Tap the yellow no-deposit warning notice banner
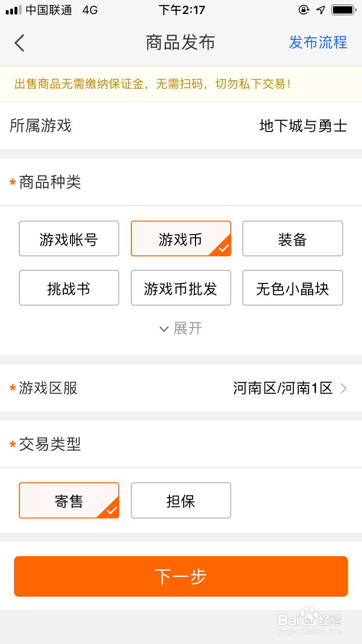The width and height of the screenshot is (362, 644). point(181,84)
